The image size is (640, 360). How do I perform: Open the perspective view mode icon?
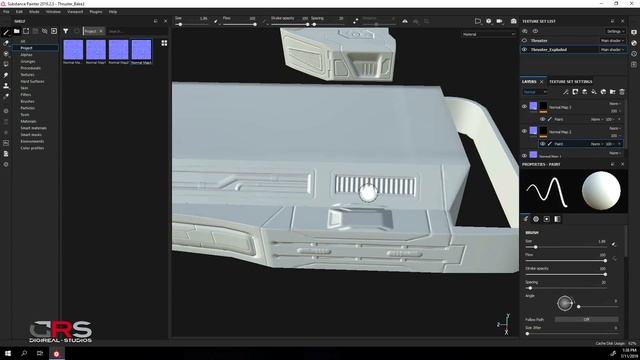point(478,21)
